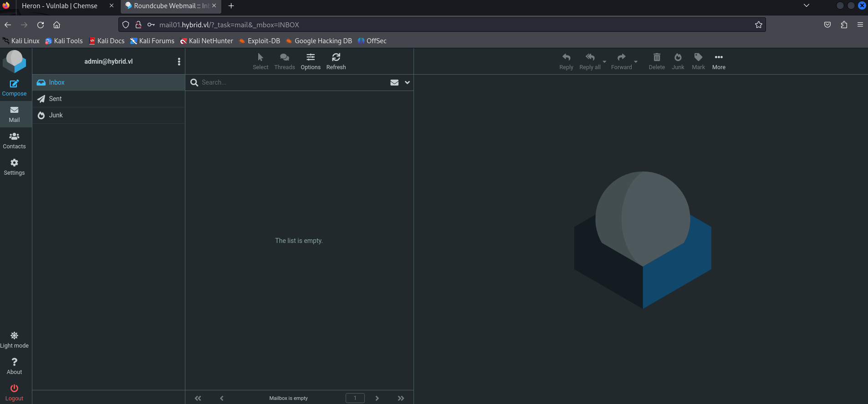Open the Junk folder
Viewport: 868px width, 404px height.
(56, 115)
